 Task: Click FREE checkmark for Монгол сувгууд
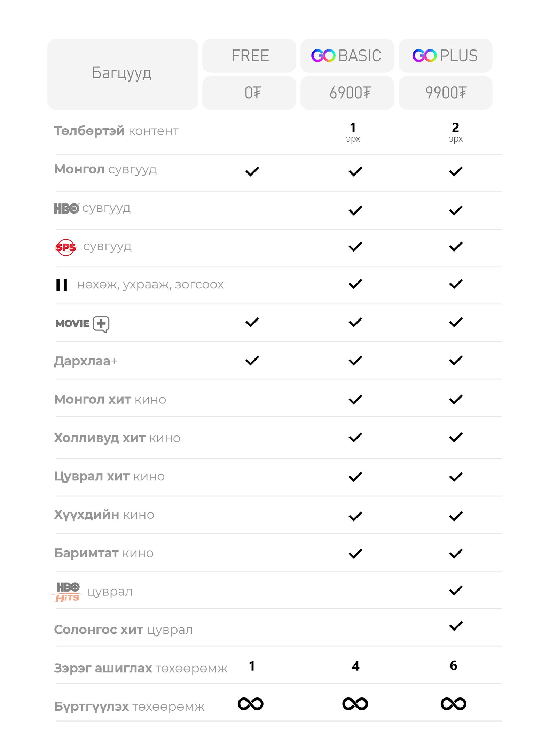tap(252, 171)
